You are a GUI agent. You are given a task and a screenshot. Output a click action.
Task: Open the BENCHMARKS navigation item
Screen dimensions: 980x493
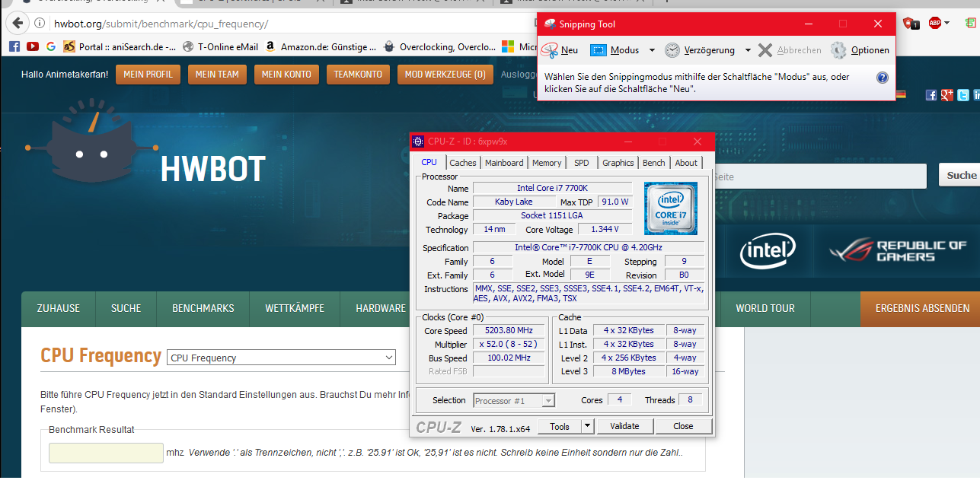click(203, 308)
